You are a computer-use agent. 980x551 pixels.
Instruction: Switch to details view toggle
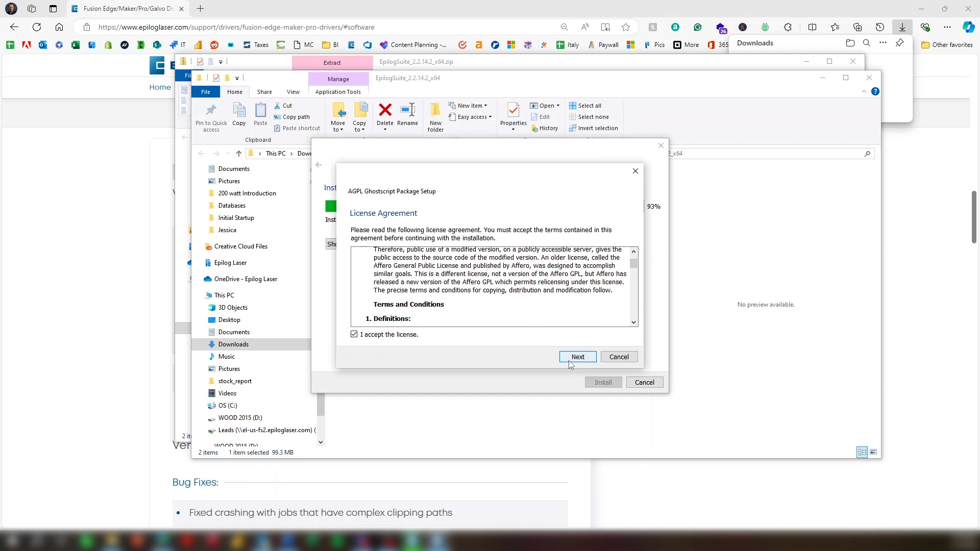click(x=862, y=453)
